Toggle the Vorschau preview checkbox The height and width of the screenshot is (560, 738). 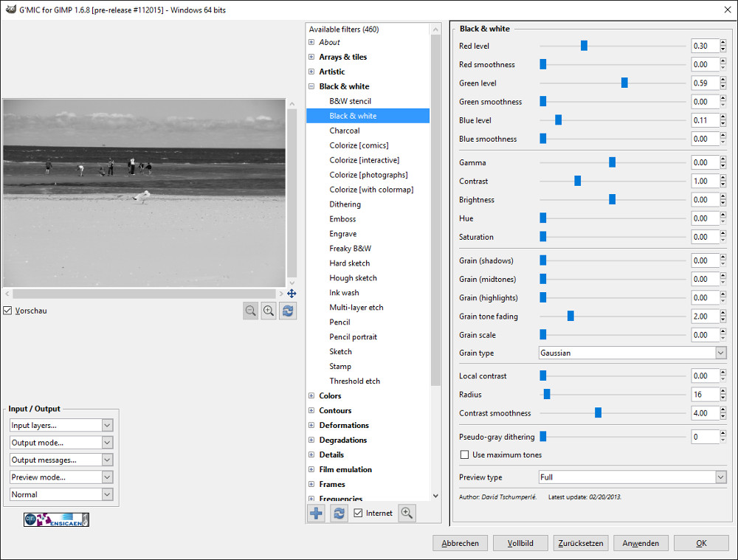click(x=7, y=311)
